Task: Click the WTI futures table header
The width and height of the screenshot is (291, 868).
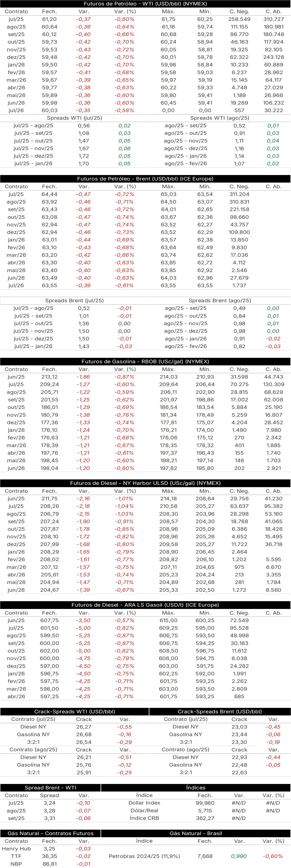Action: click(145, 4)
